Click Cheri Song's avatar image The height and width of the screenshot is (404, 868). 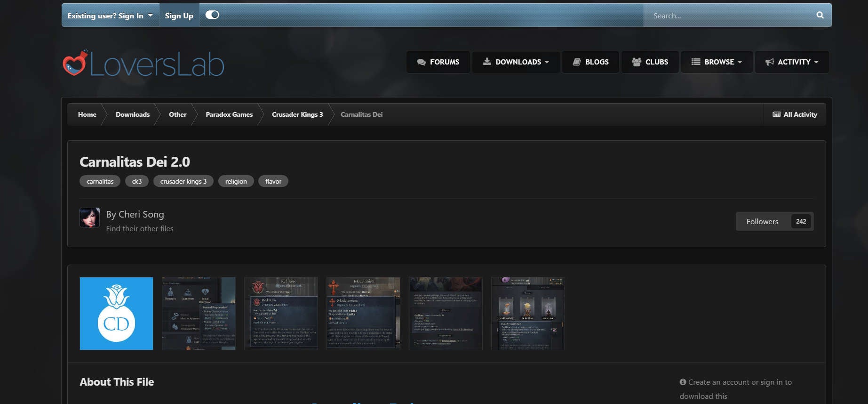(x=89, y=218)
